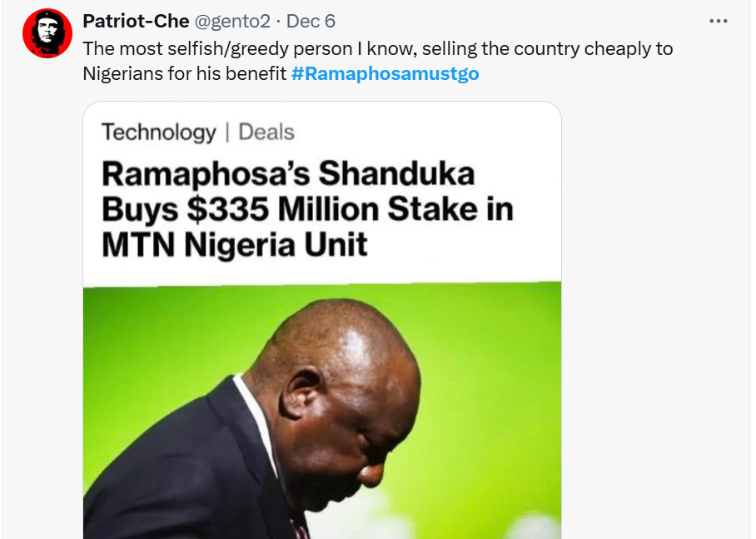The width and height of the screenshot is (756, 539).
Task: Click the divider between Technology and Deals
Action: click(226, 132)
